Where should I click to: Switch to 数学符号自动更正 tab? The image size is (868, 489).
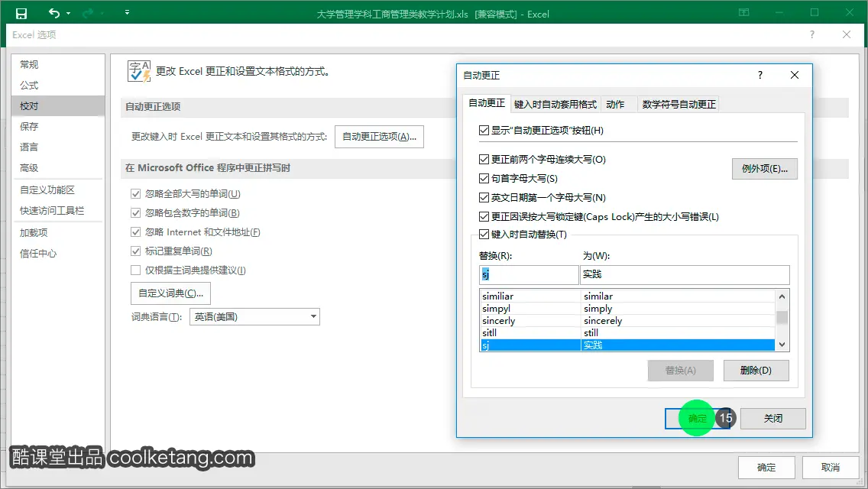[x=679, y=104]
